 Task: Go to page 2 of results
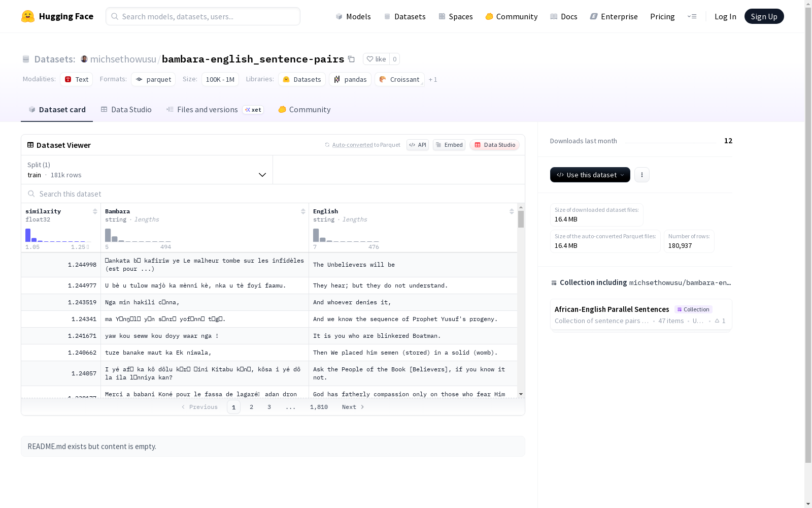(x=251, y=407)
